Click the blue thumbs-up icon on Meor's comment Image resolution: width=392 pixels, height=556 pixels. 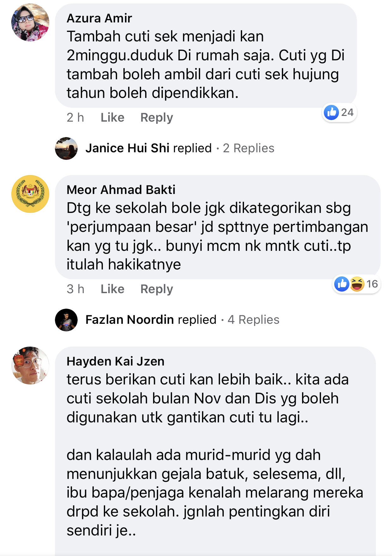click(342, 284)
